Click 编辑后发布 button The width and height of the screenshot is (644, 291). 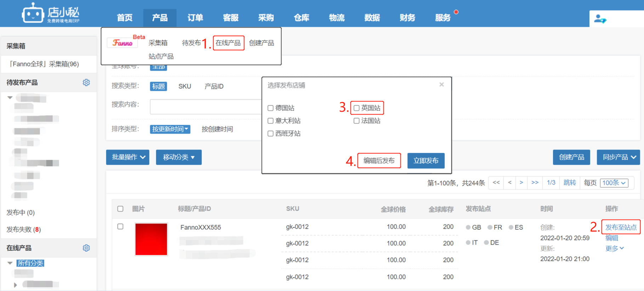(379, 161)
